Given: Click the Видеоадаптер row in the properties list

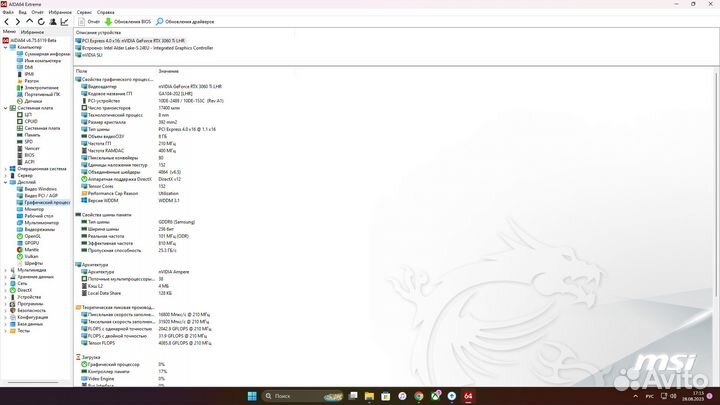Looking at the screenshot, I should pos(152,86).
